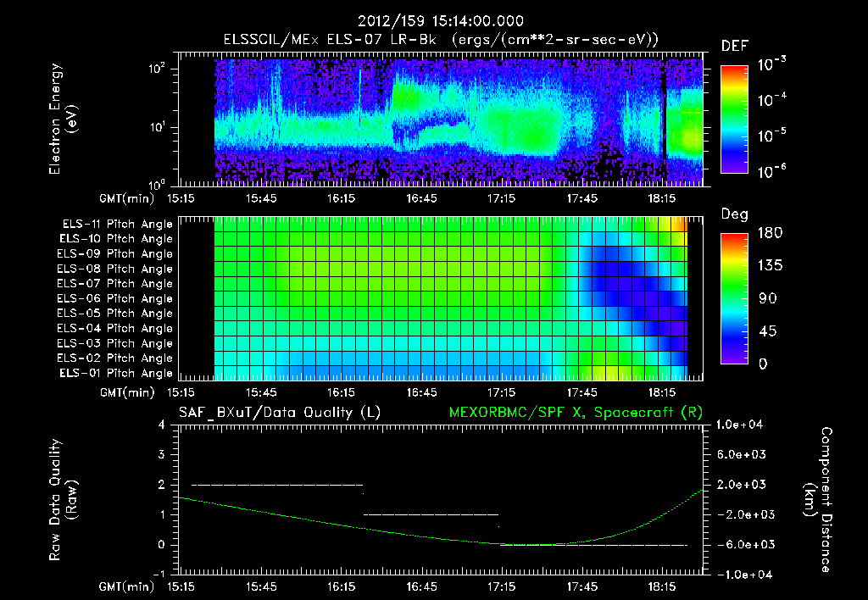
Task: Click GMT(min) label under the bottom panel
Action: [x=126, y=586]
